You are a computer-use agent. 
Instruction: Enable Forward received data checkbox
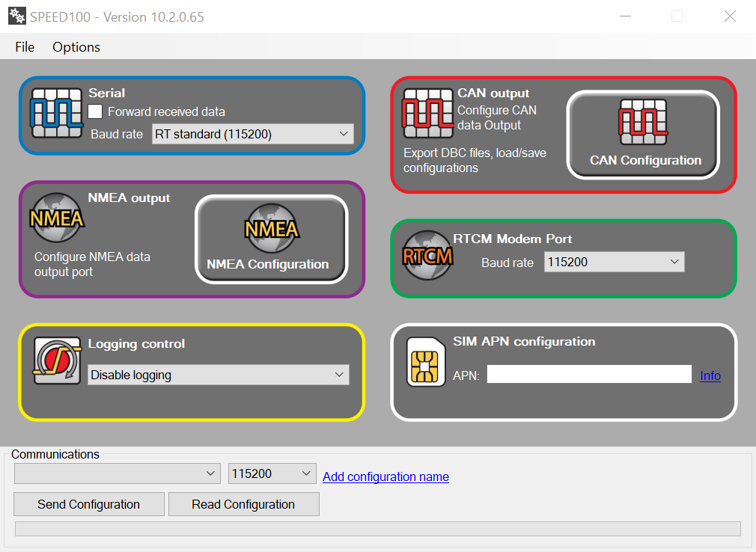96,111
